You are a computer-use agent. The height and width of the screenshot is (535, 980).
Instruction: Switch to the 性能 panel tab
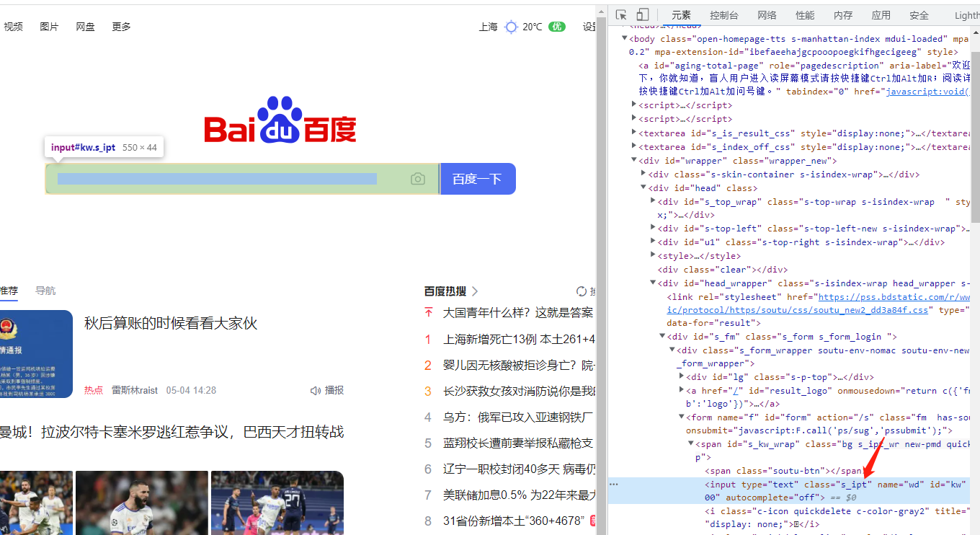[x=805, y=15]
